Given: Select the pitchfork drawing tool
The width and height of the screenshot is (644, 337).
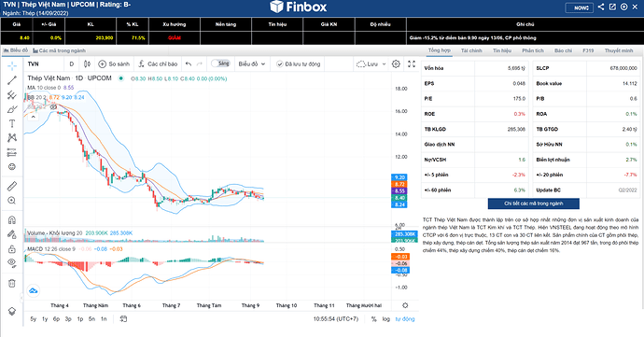Looking at the screenshot, I should [12, 95].
